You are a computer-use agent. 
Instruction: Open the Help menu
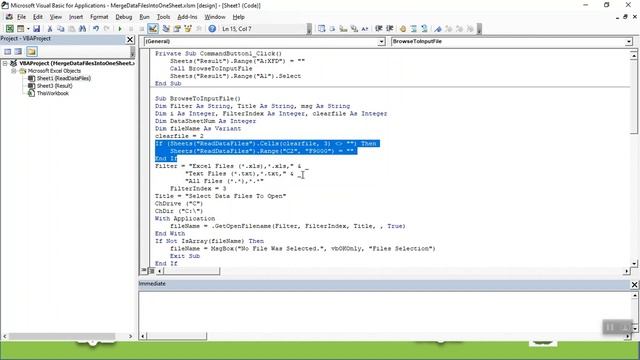[x=238, y=17]
